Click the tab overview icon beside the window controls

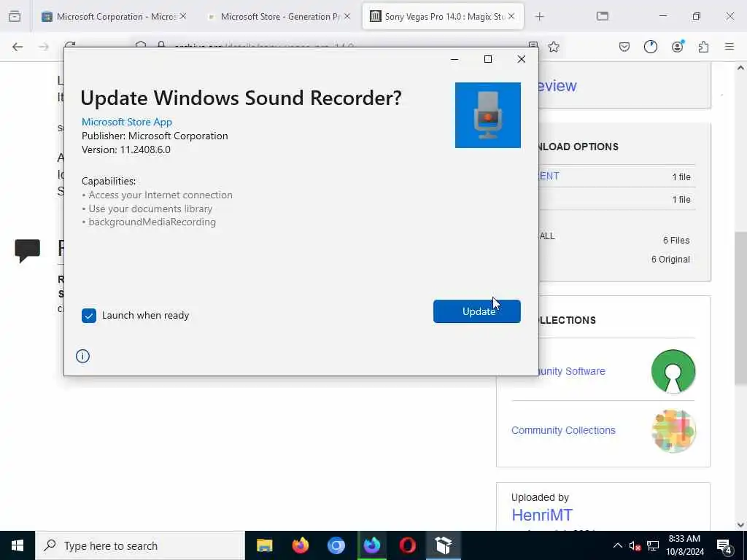[602, 17]
